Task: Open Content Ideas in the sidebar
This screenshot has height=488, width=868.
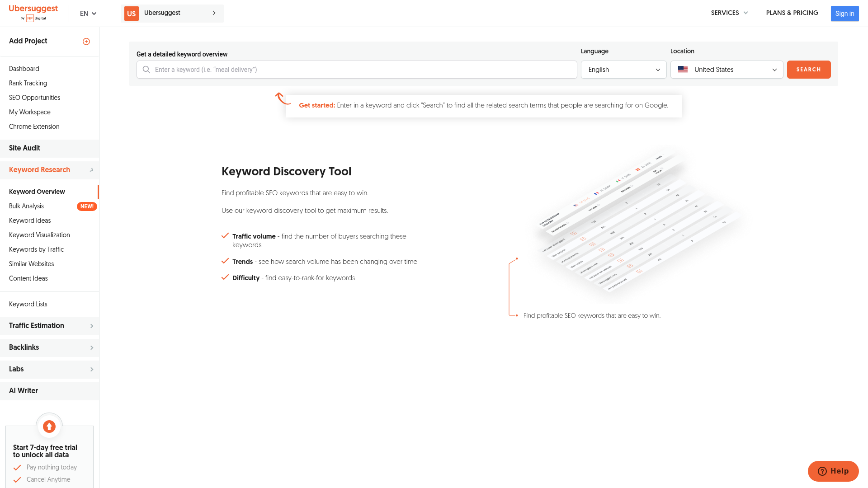Action: (x=28, y=278)
